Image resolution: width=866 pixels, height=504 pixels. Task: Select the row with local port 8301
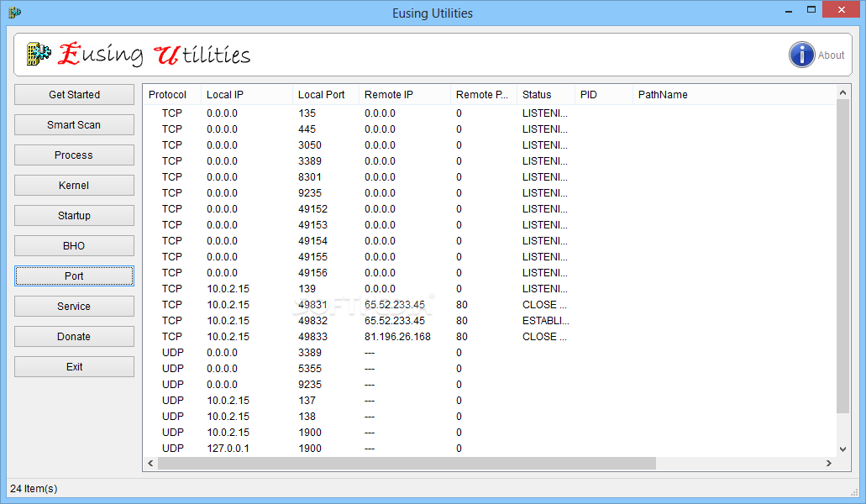pyautogui.click(x=490, y=177)
